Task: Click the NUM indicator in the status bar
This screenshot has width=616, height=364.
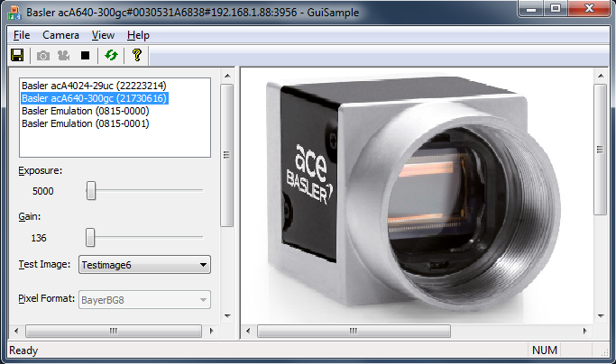Action: (x=545, y=350)
